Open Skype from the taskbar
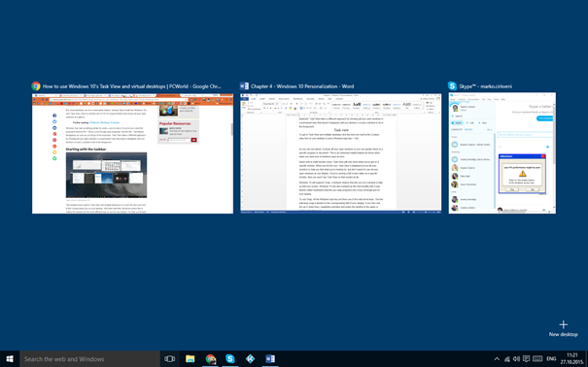The width and height of the screenshot is (588, 367). tap(230, 359)
